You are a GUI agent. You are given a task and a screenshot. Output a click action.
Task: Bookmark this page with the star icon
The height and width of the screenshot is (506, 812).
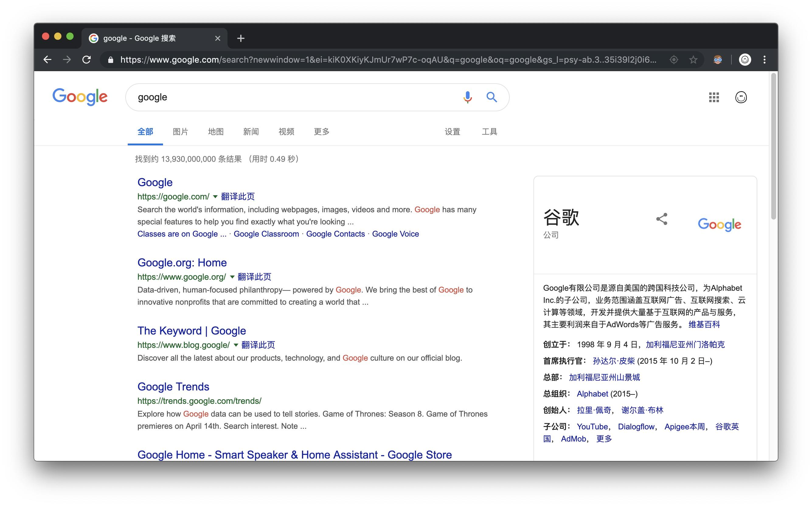pyautogui.click(x=693, y=60)
